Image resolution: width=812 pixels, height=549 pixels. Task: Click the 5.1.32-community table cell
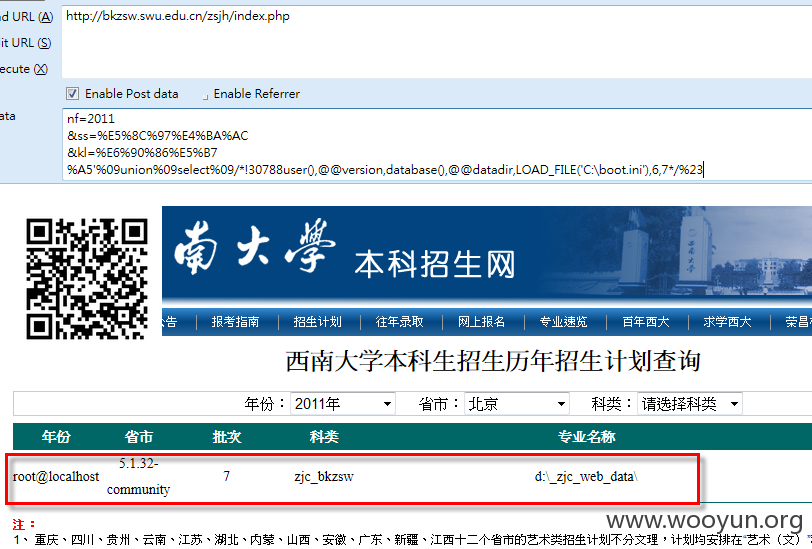[138, 476]
